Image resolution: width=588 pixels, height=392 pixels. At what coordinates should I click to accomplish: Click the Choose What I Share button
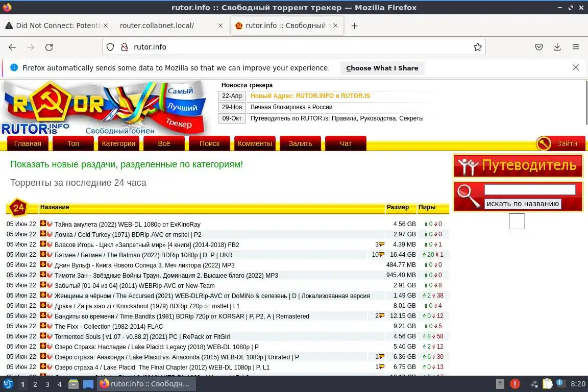coord(382,68)
